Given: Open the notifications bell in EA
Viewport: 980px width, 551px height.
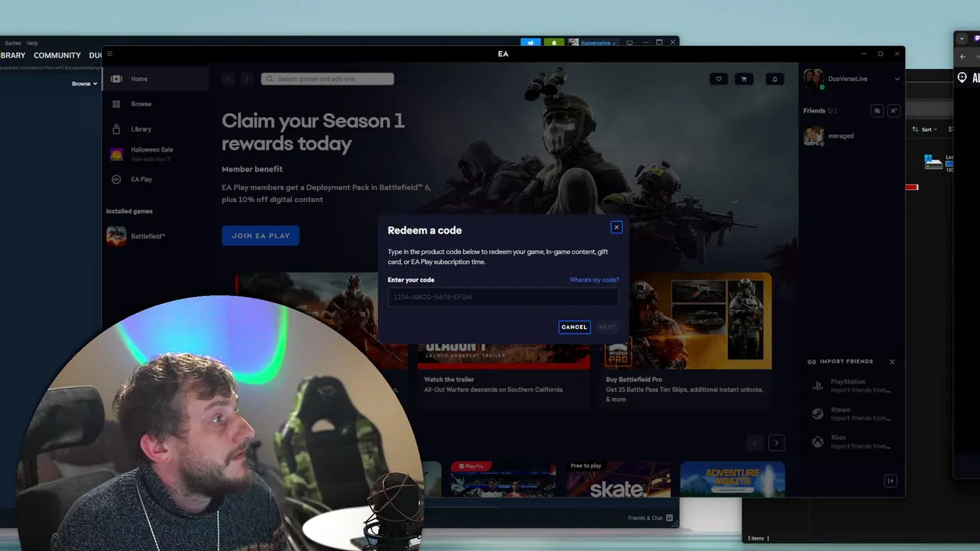Looking at the screenshot, I should pyautogui.click(x=774, y=79).
